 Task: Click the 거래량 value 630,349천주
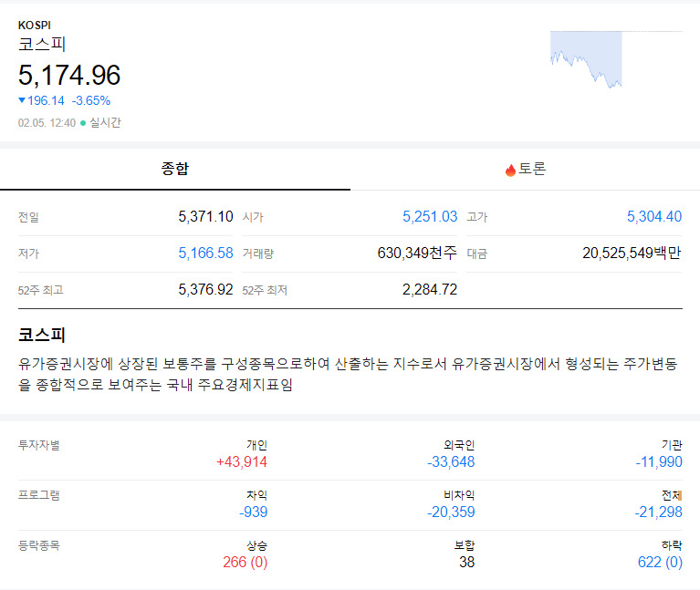(417, 254)
